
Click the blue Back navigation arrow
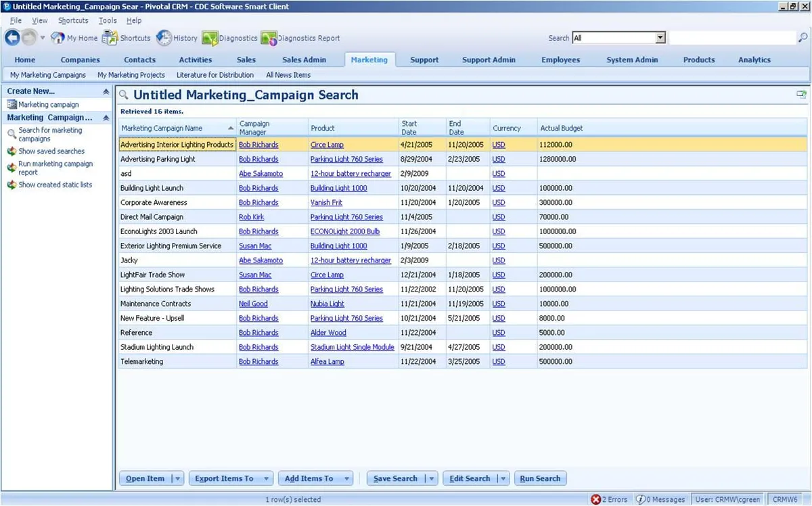tap(12, 38)
